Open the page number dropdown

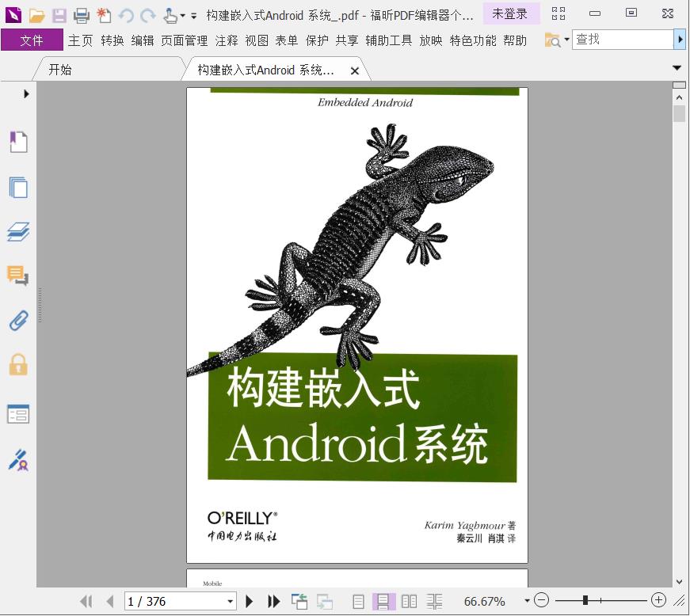(230, 602)
